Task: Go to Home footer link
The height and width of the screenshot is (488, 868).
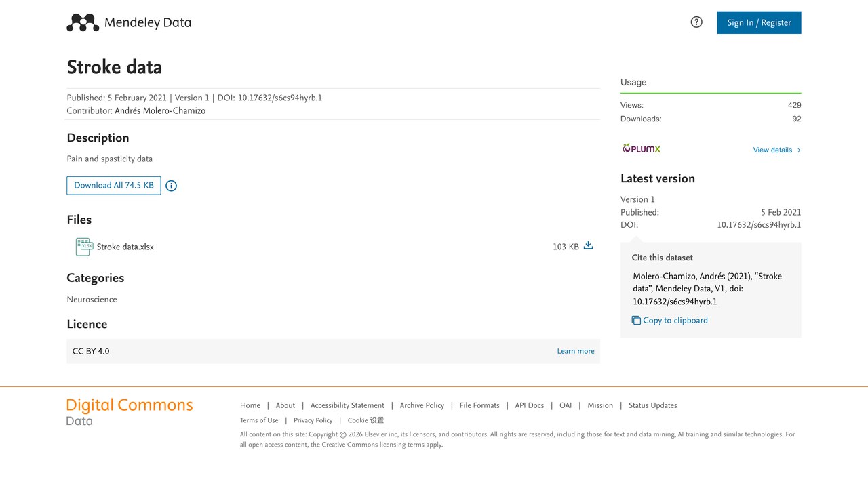Action: 250,405
